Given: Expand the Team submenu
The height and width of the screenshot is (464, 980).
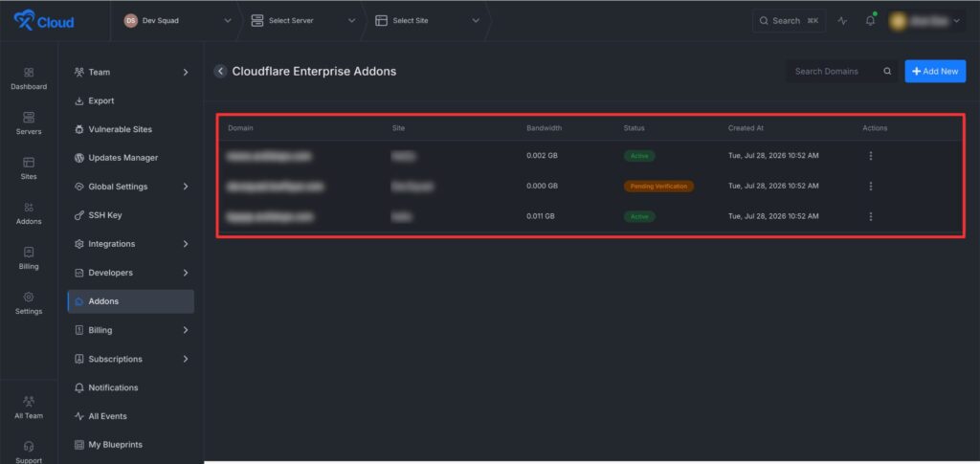Looking at the screenshot, I should coord(186,73).
